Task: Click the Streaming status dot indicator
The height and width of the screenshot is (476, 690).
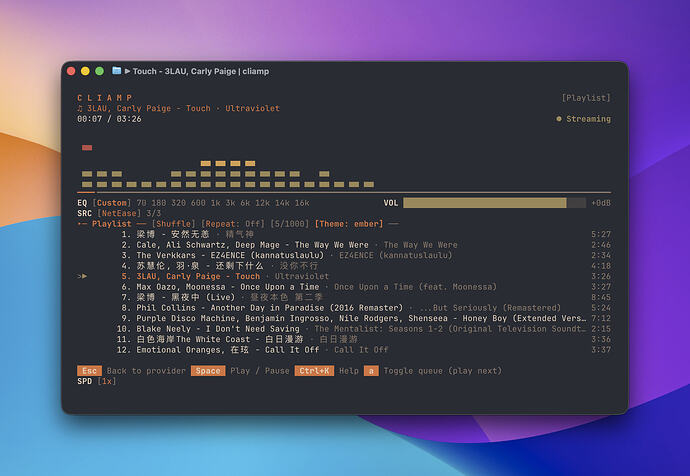Action: point(559,119)
